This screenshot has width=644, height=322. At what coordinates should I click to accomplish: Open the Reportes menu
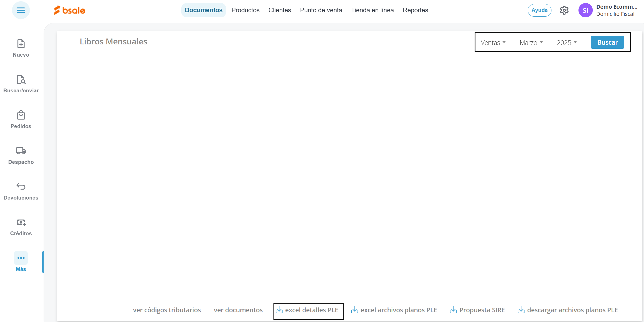coord(415,10)
